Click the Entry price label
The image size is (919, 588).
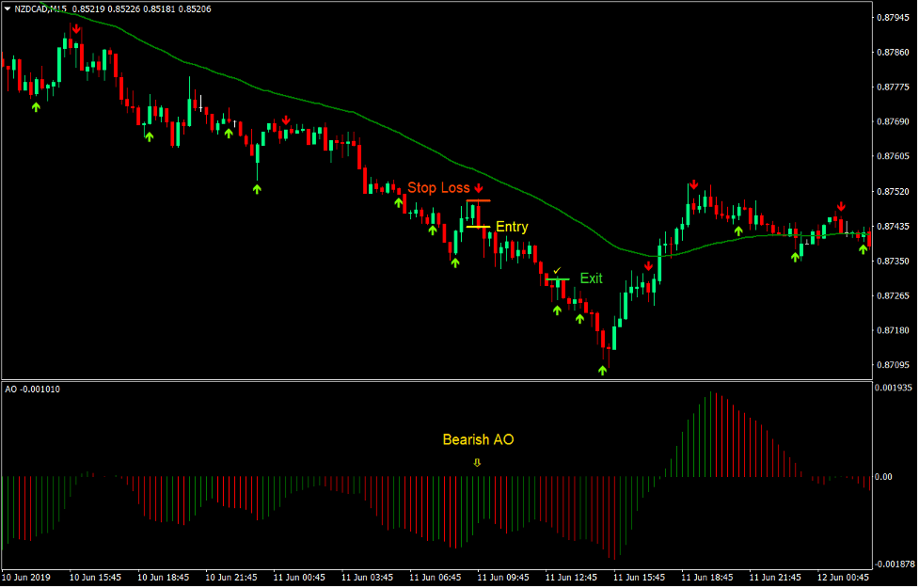pos(514,227)
